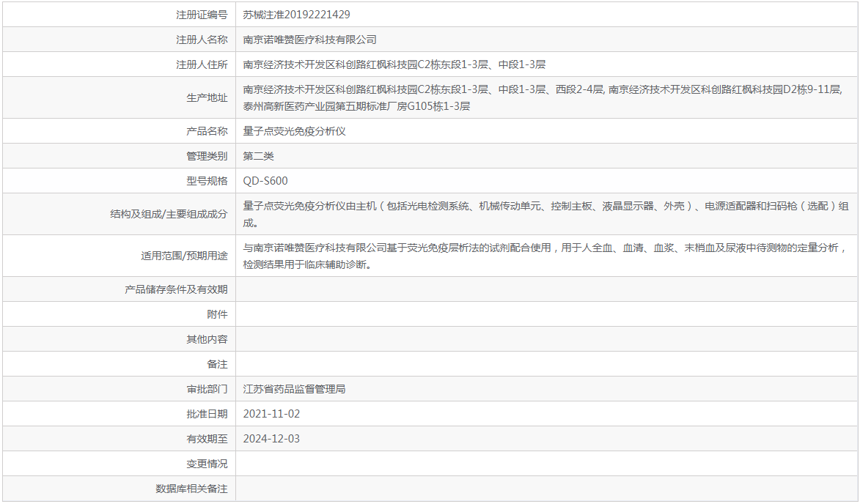Click the 变更情况 label
Image resolution: width=860 pixels, height=504 pixels.
pyautogui.click(x=207, y=464)
